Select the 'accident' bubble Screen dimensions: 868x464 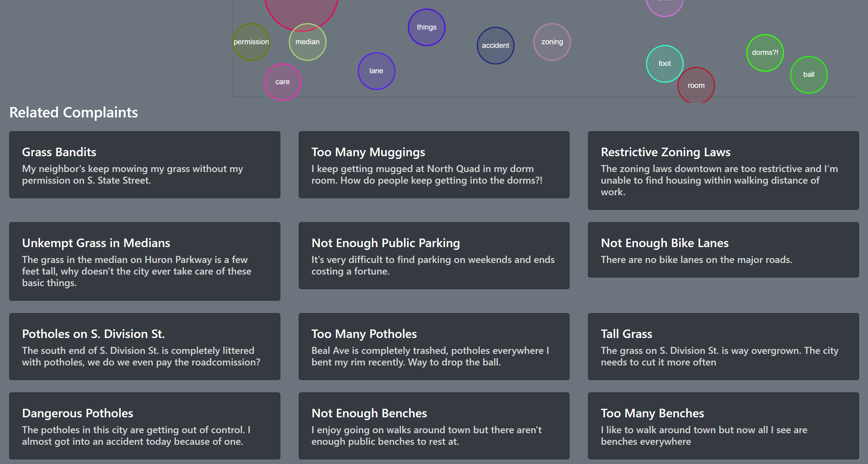[495, 45]
